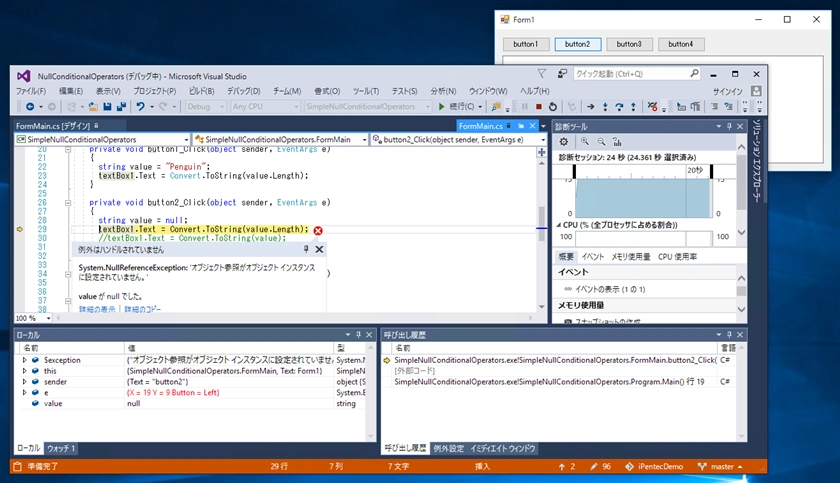This screenshot has height=483, width=840.
Task: Pin the exception popup
Action: coord(306,249)
